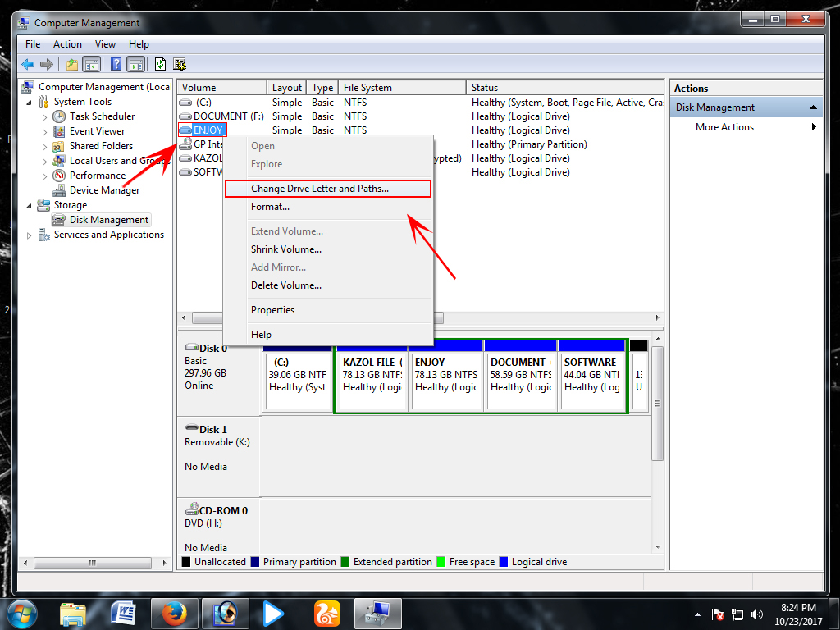Choose Help in the context menu

[328, 335]
